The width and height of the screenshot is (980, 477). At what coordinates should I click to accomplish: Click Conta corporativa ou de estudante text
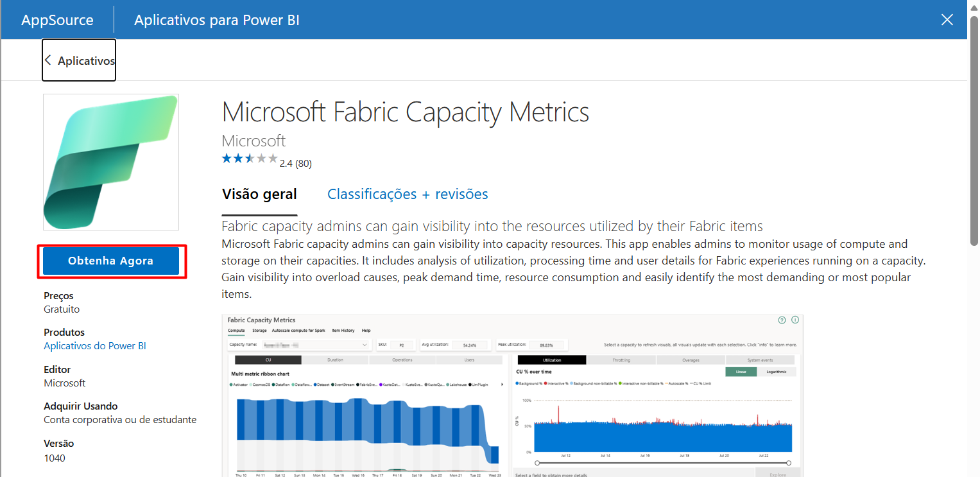120,420
